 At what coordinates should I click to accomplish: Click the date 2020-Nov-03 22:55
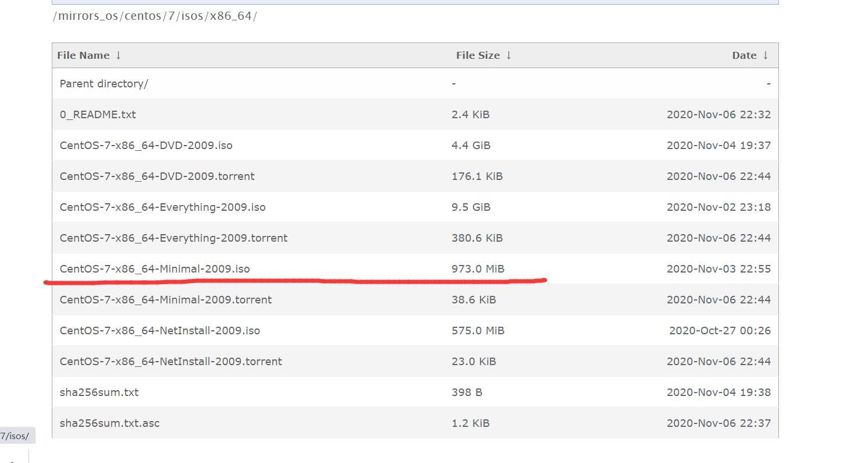point(719,269)
